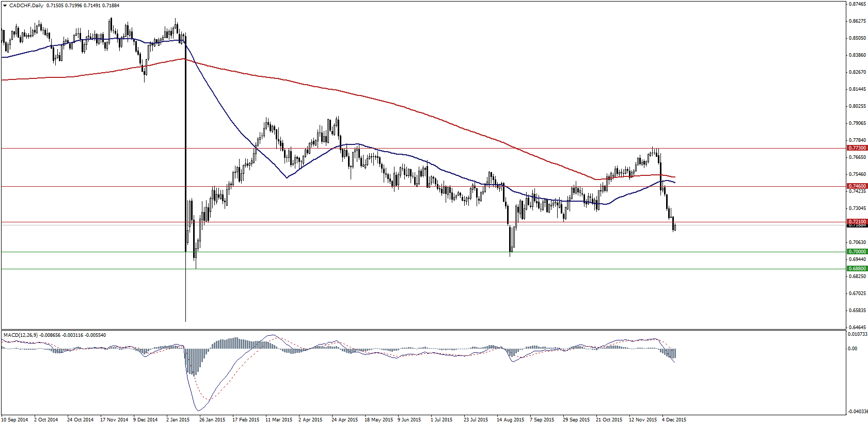
Task: Click the 10 Sep 2014 date label
Action: pos(15,420)
